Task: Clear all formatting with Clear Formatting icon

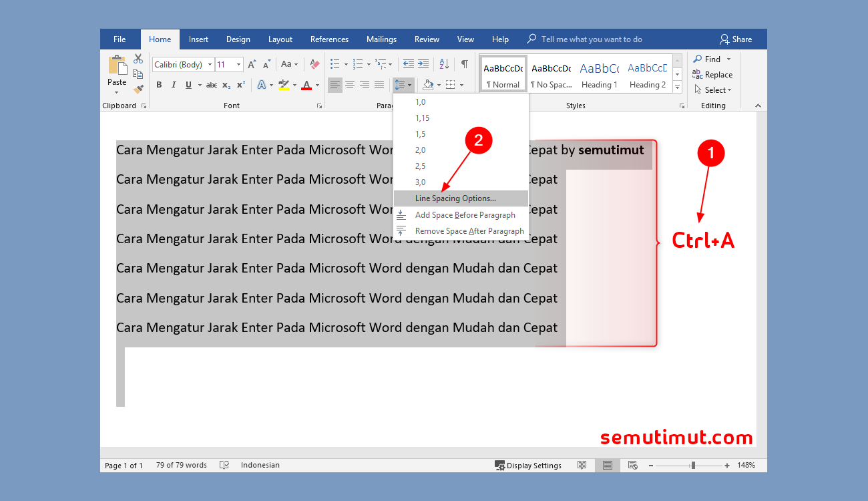Action: pos(315,63)
